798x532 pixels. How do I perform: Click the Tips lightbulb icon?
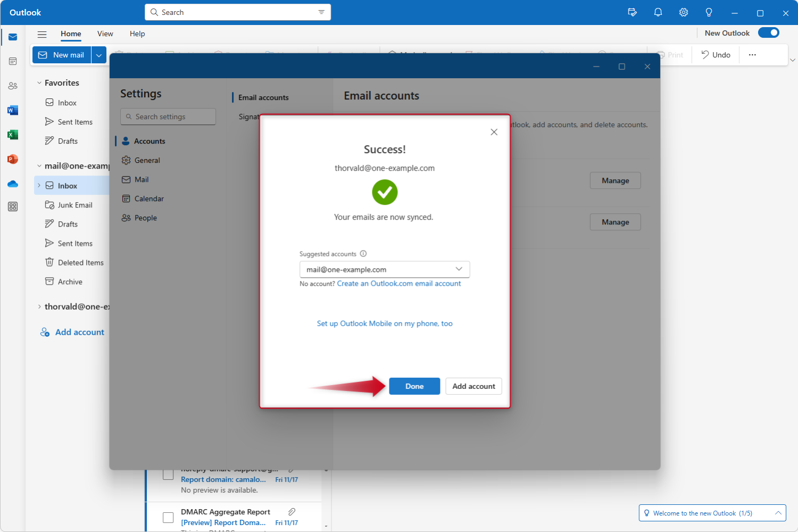tap(709, 12)
